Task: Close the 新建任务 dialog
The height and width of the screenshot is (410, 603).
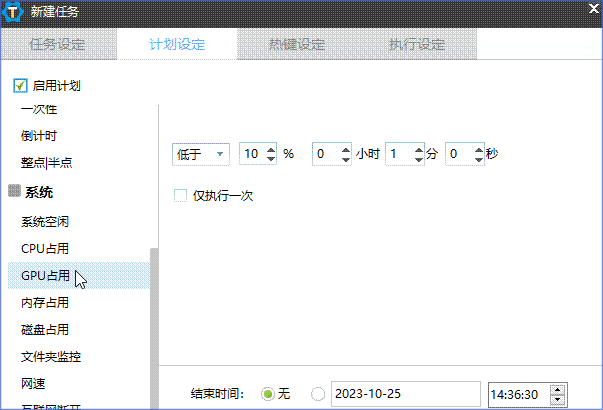Action: [595, 8]
